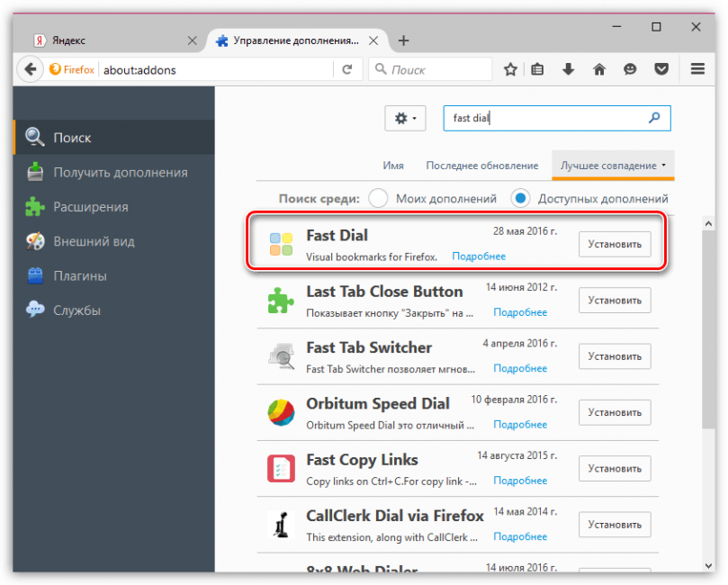This screenshot has height=585, width=728.
Task: Open the bookmarks list icon
Action: pos(537,69)
